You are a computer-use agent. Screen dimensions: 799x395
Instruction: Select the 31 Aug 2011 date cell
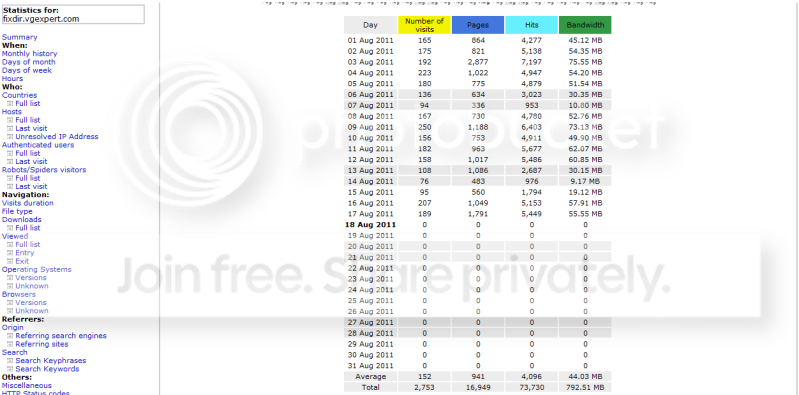370,366
